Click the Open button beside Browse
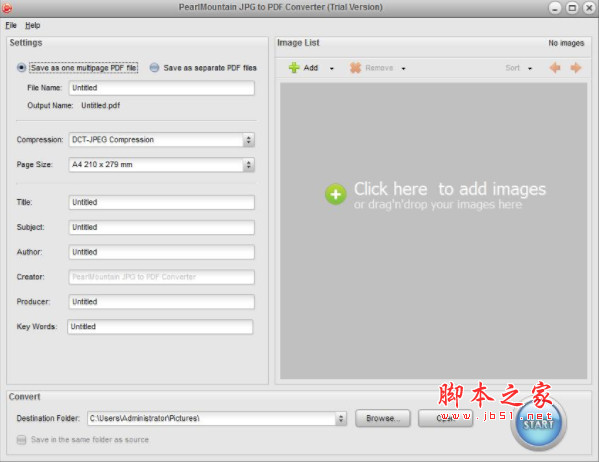The height and width of the screenshot is (462, 599). coord(445,418)
